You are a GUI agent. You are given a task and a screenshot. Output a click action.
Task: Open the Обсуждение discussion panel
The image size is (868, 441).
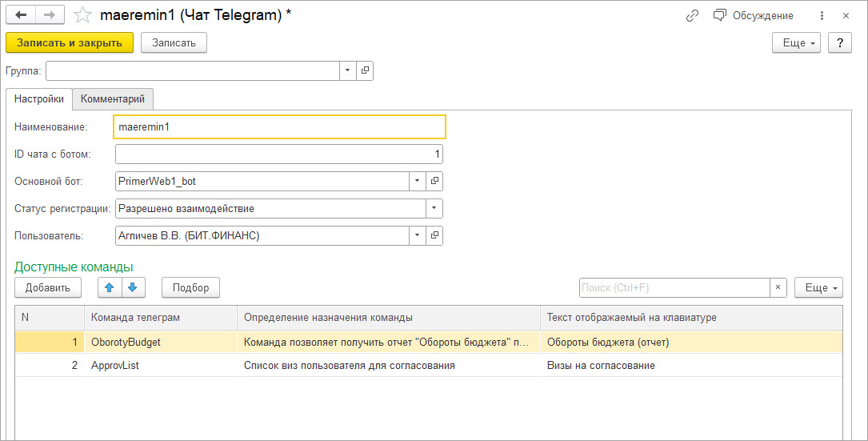tap(754, 15)
